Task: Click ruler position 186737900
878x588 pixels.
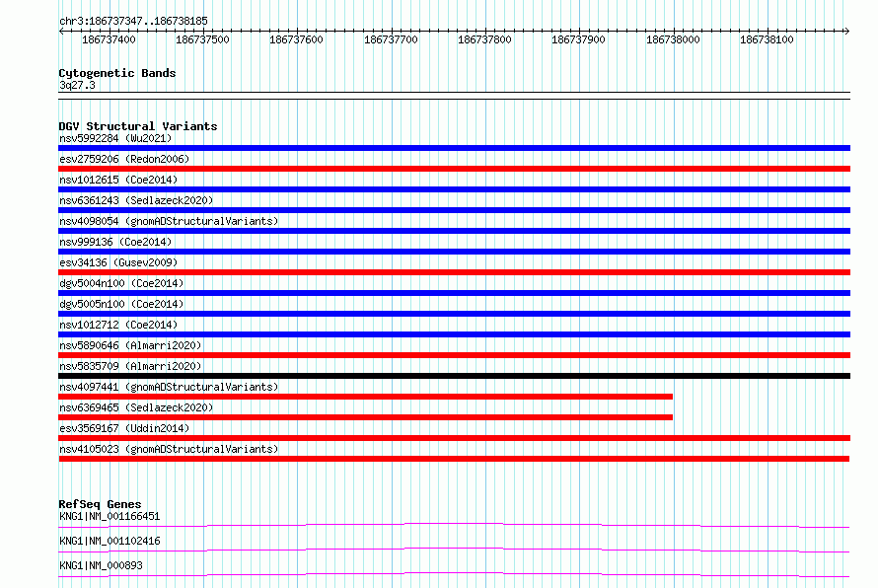Action: [x=578, y=39]
